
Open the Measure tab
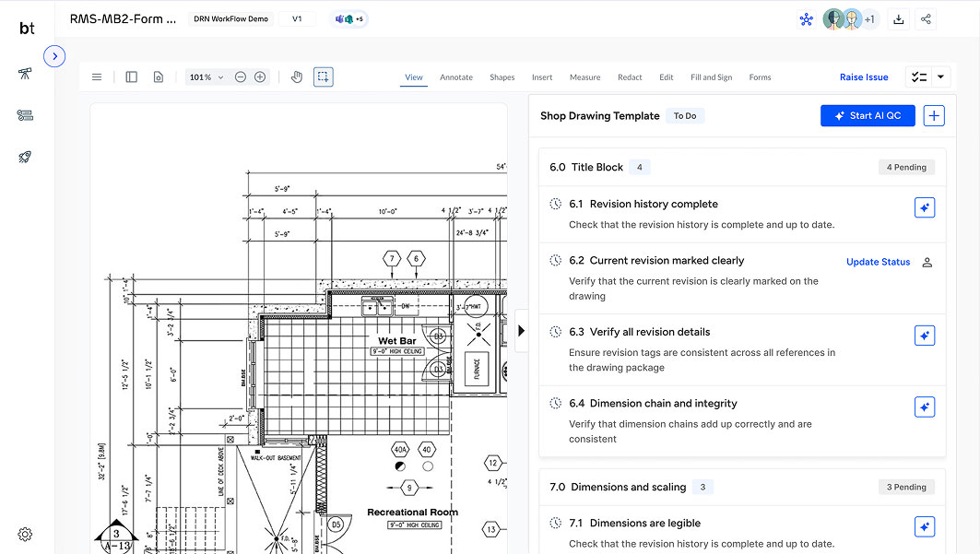click(x=584, y=77)
